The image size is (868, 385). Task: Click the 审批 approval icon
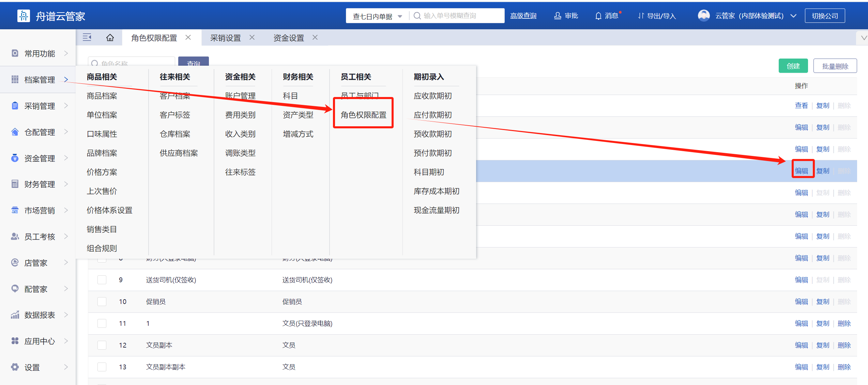pos(558,16)
